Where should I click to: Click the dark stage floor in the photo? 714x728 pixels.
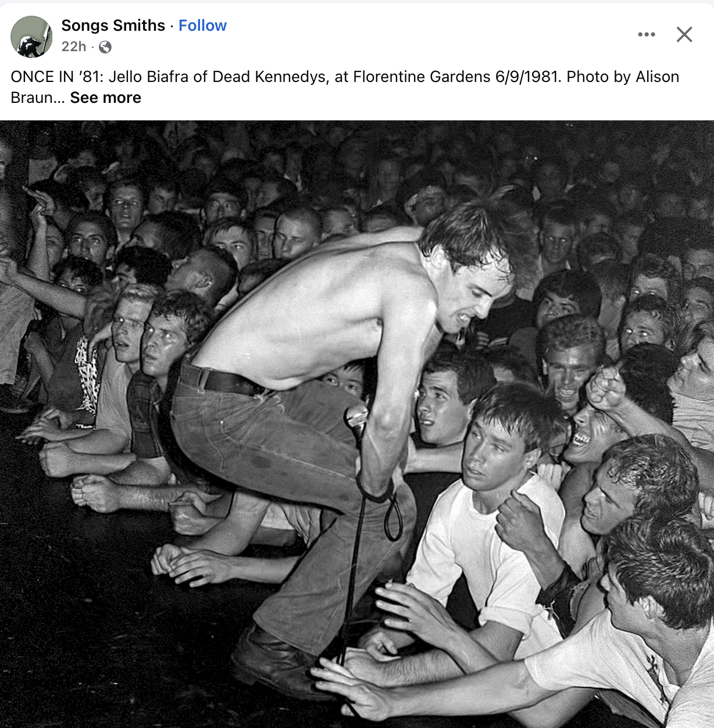(x=87, y=611)
